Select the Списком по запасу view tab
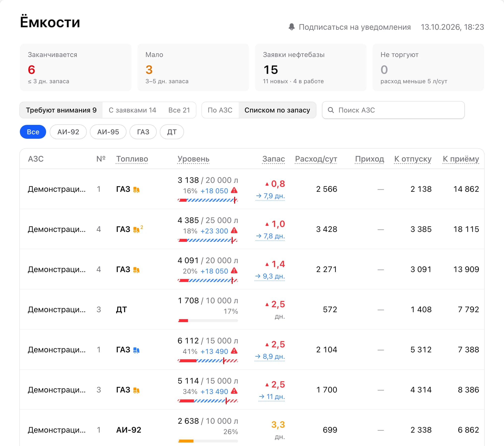 [277, 110]
